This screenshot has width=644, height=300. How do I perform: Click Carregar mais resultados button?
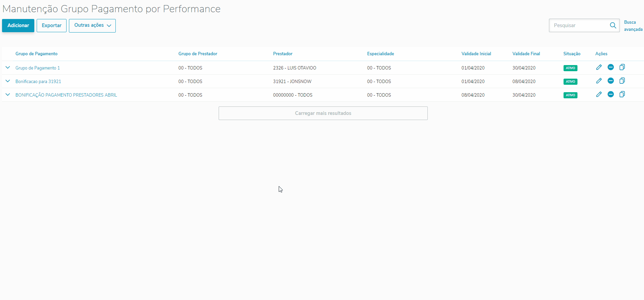click(323, 113)
